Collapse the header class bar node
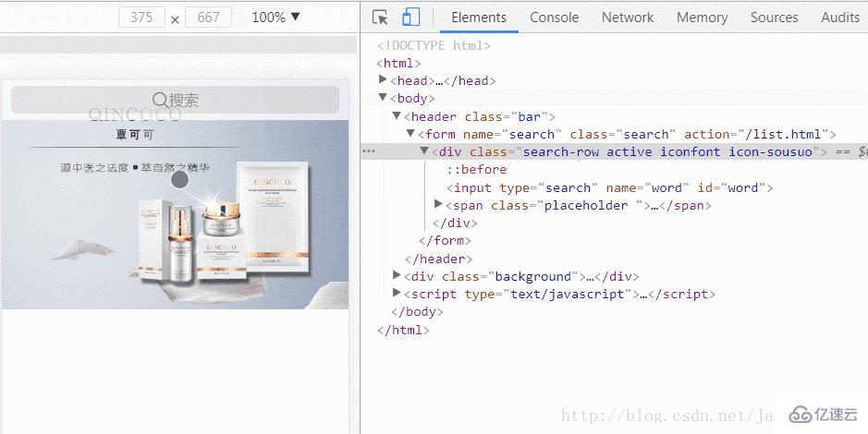Viewport: 868px width, 434px height. pyautogui.click(x=397, y=115)
